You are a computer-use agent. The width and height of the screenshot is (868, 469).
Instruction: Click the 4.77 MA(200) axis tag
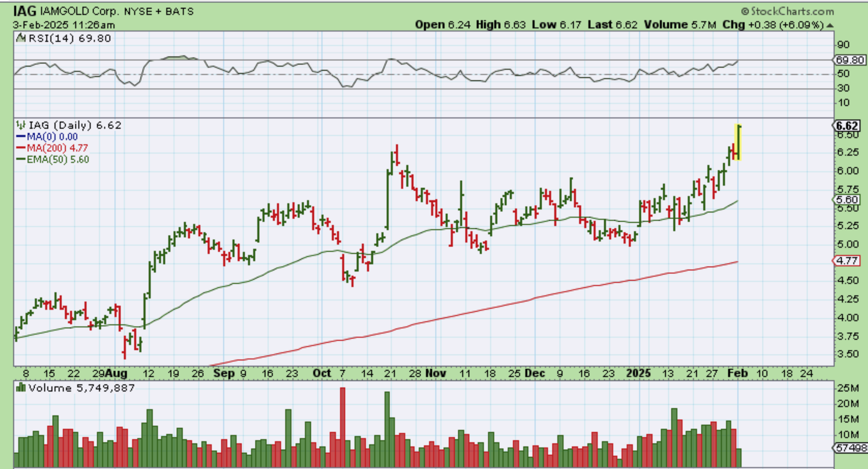point(847,261)
